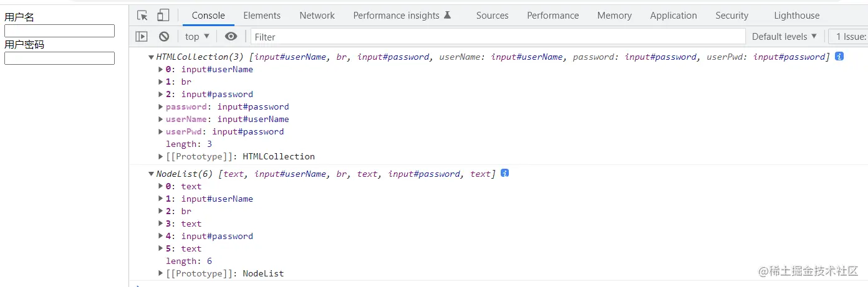Switch to the Lighthouse tab
This screenshot has width=868, height=287.
click(x=796, y=16)
